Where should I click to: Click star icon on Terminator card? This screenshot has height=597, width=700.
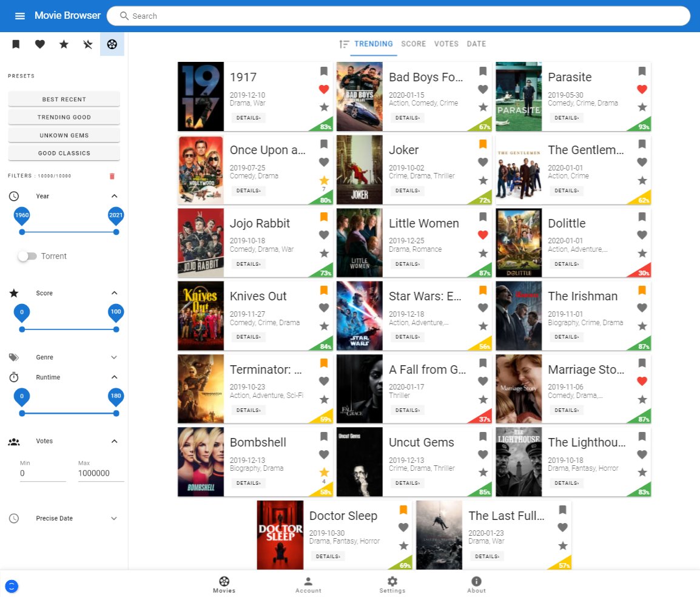(x=324, y=400)
